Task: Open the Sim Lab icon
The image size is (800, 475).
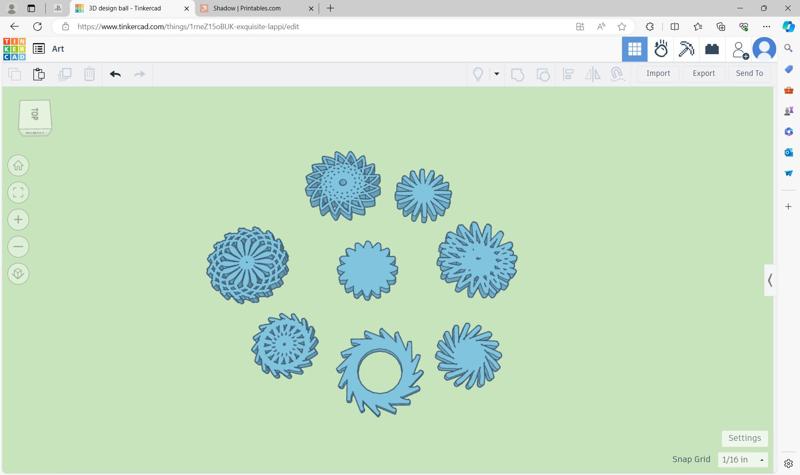Action: tap(661, 49)
